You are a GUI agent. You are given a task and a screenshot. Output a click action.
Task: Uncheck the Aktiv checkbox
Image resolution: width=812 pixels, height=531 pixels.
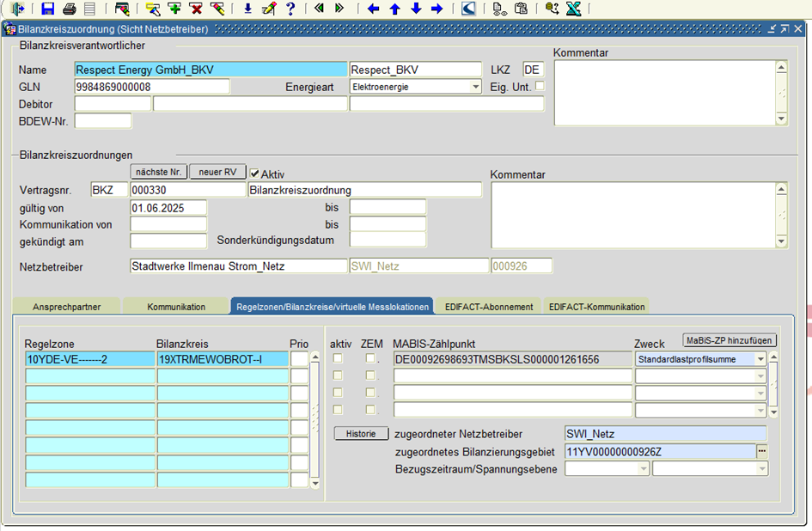254,174
